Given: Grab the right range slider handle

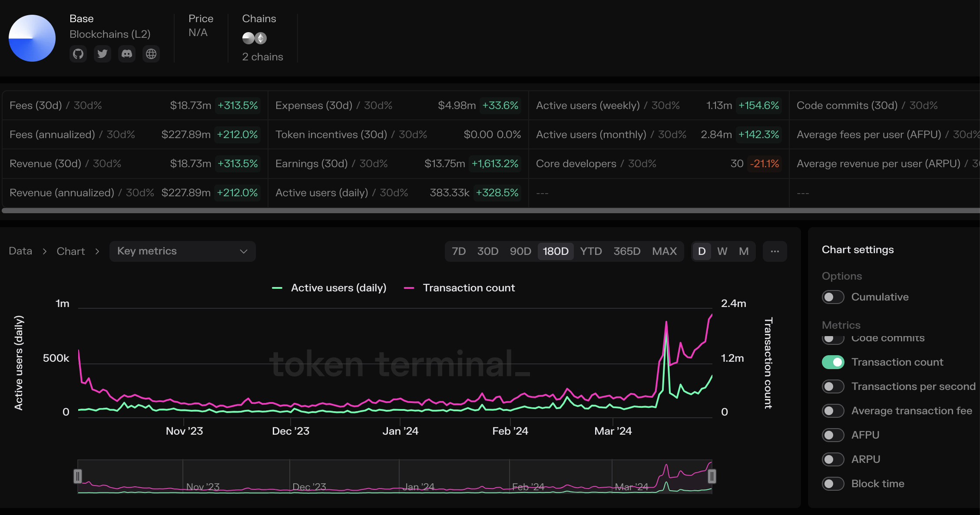Looking at the screenshot, I should (712, 476).
